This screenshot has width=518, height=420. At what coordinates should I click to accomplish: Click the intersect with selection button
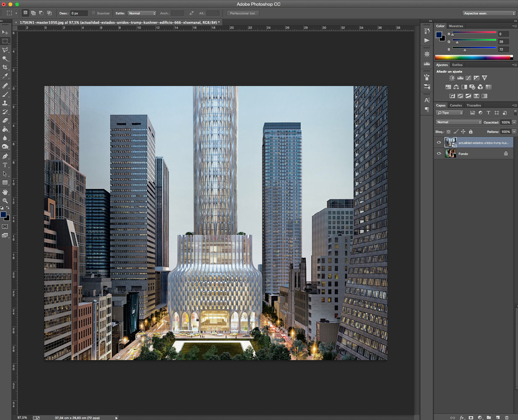tap(49, 13)
